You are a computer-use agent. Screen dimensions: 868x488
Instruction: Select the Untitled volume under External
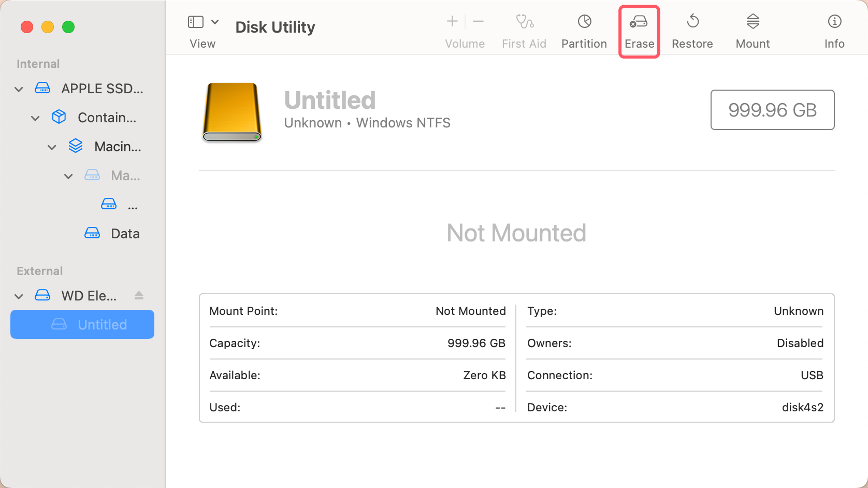click(x=102, y=324)
